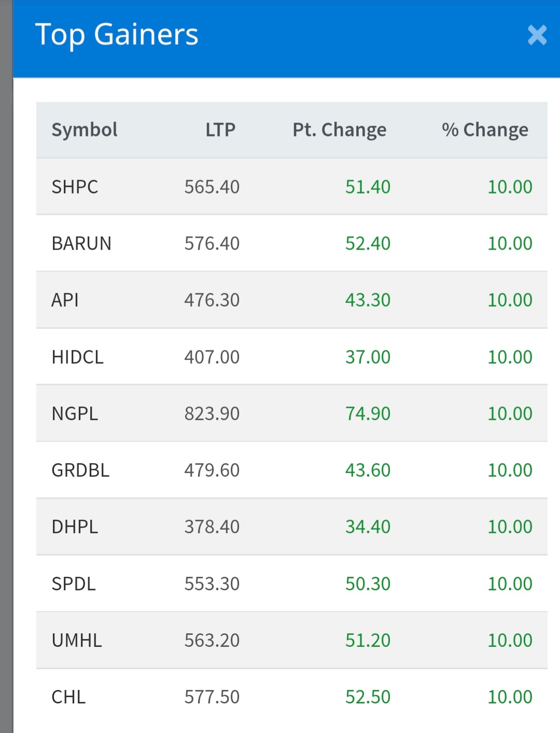Click CHL's 52.50 point change value
Image resolution: width=560 pixels, height=733 pixels.
coord(368,697)
